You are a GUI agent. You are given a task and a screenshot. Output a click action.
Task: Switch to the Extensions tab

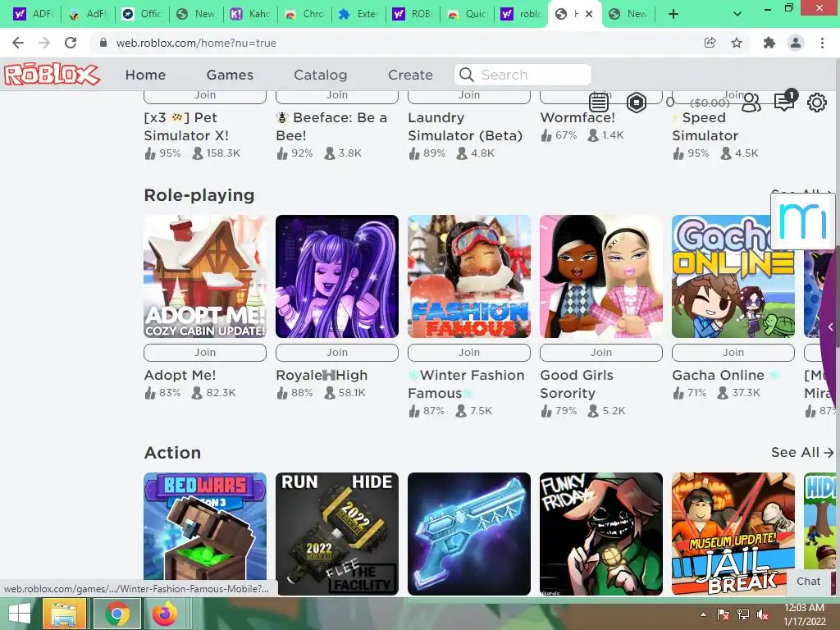[358, 14]
